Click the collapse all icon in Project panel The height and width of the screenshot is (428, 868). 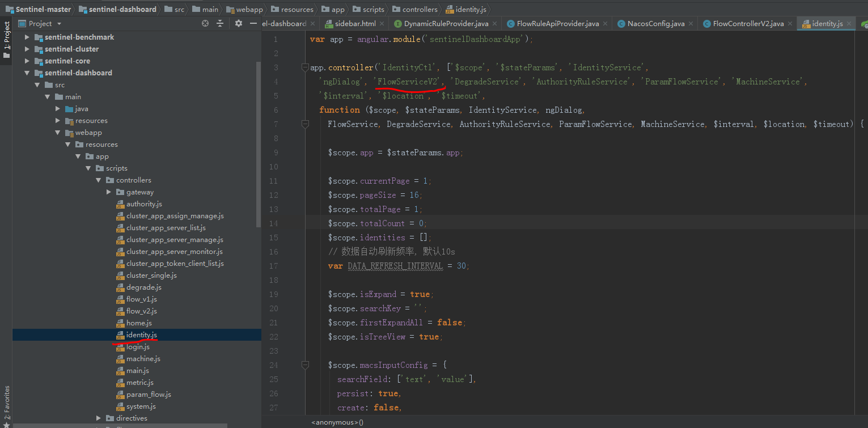tap(220, 23)
